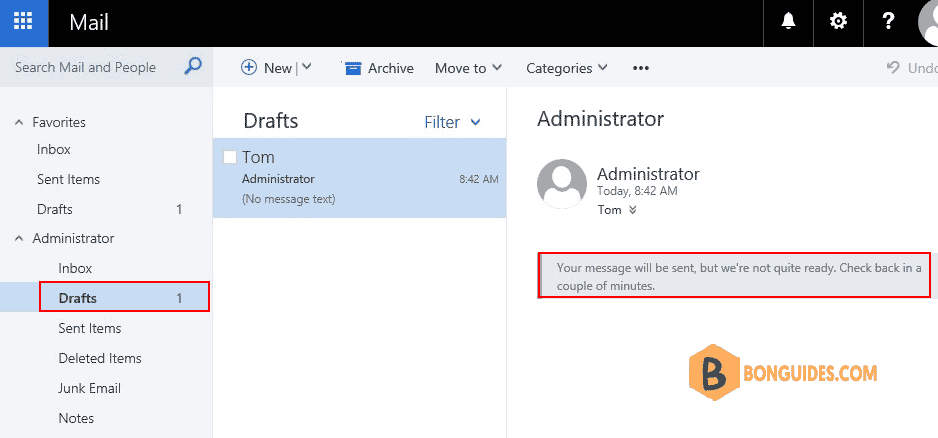Image resolution: width=938 pixels, height=438 pixels.
Task: Open the account profile picture
Action: tap(928, 20)
